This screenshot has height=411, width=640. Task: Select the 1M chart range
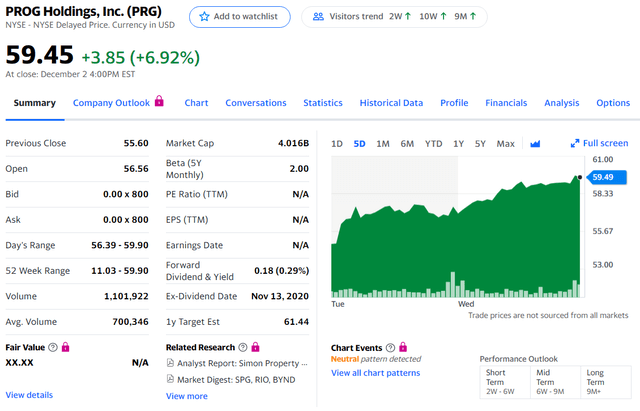coord(382,144)
